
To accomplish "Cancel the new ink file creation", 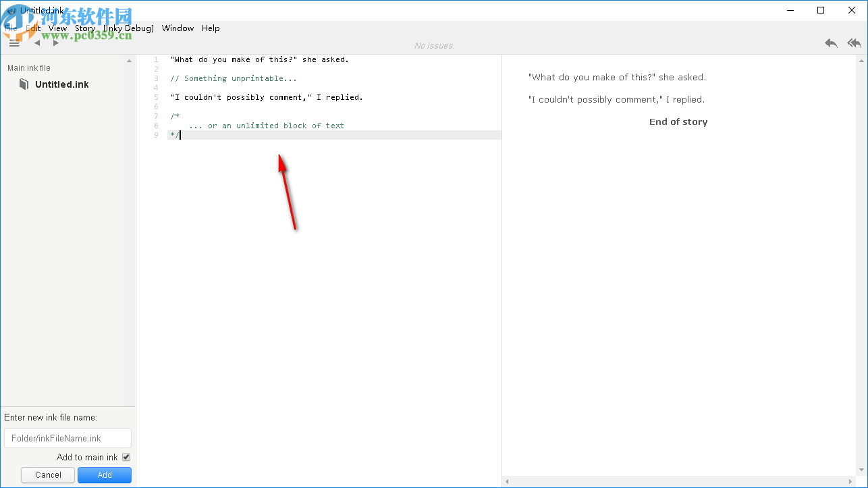I will point(48,475).
